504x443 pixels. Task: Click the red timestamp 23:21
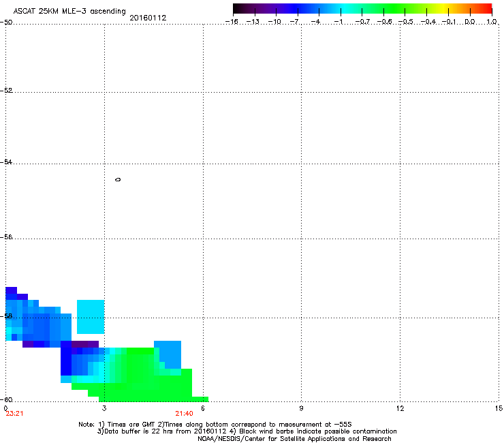(x=14, y=414)
